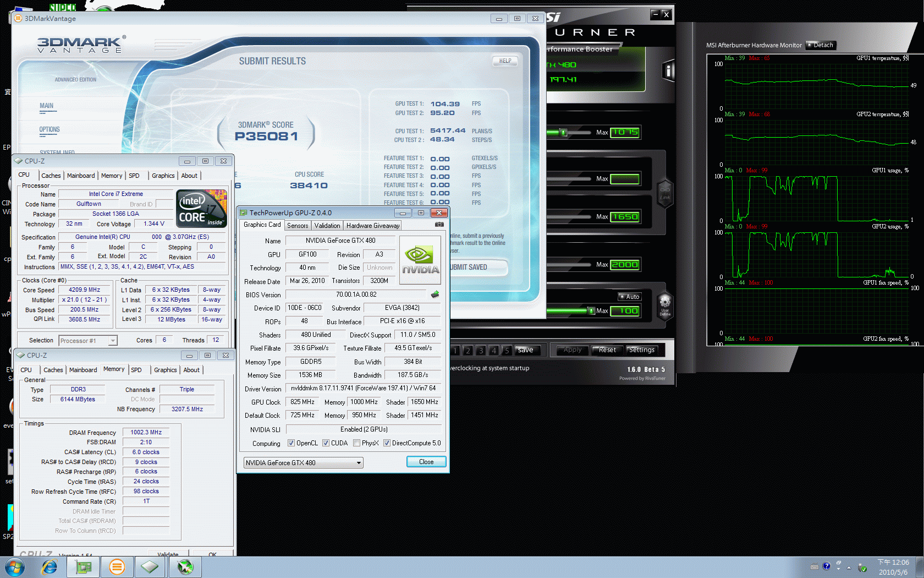The height and width of the screenshot is (578, 924).
Task: Click the upper CPU-Z title bar icon
Action: click(x=19, y=161)
